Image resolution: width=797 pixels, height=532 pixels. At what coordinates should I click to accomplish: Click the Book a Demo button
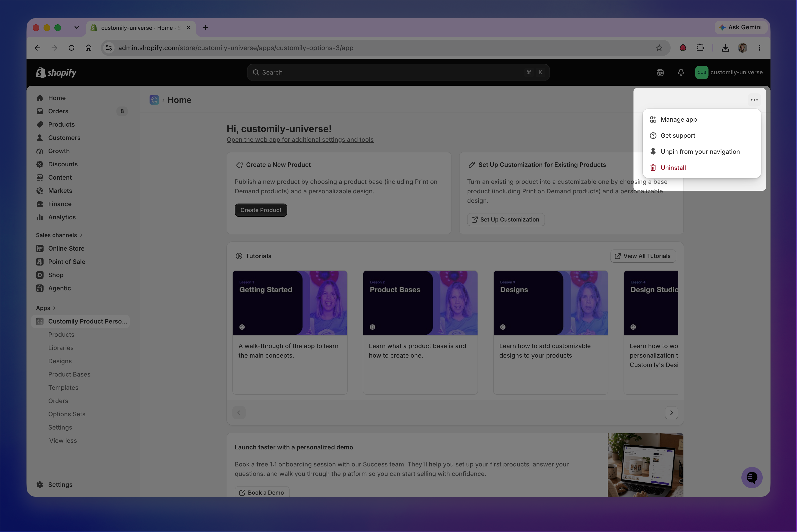pos(262,492)
